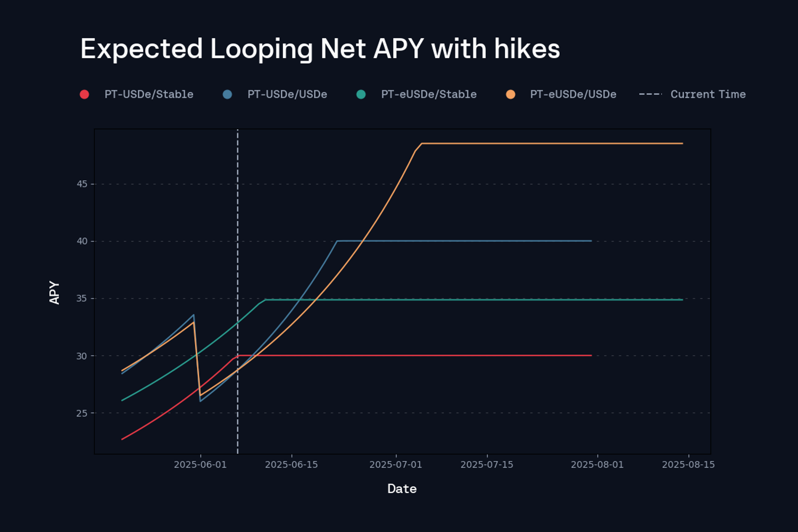This screenshot has width=798, height=532.
Task: Click the 25 tick on the APY axis
Action: (82, 413)
